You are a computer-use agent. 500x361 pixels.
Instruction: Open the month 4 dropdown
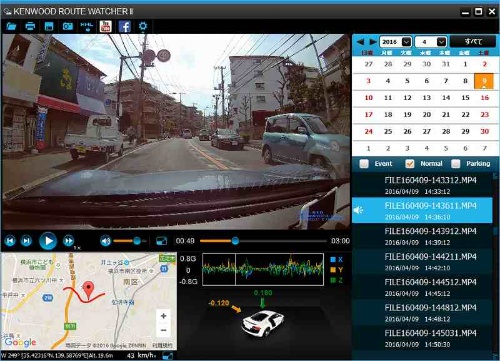pyautogui.click(x=431, y=42)
